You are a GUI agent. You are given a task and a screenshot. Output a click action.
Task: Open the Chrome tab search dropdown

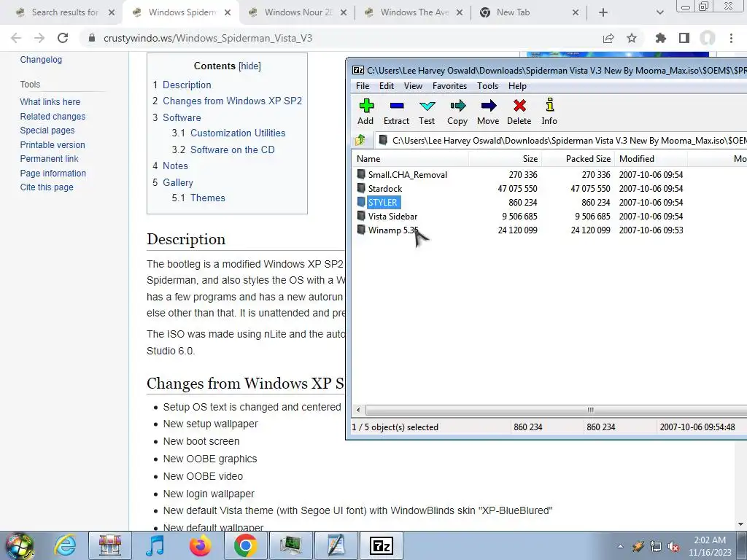click(x=659, y=12)
